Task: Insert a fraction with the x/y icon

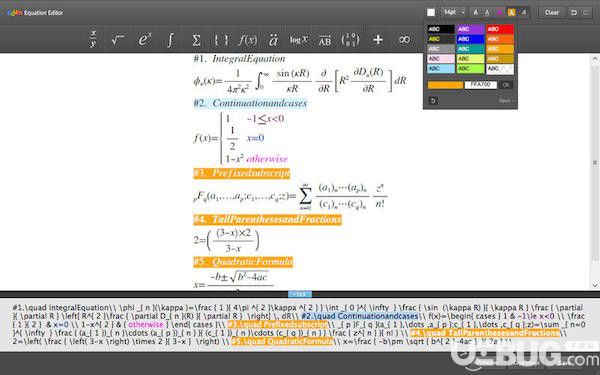Action: click(x=93, y=39)
